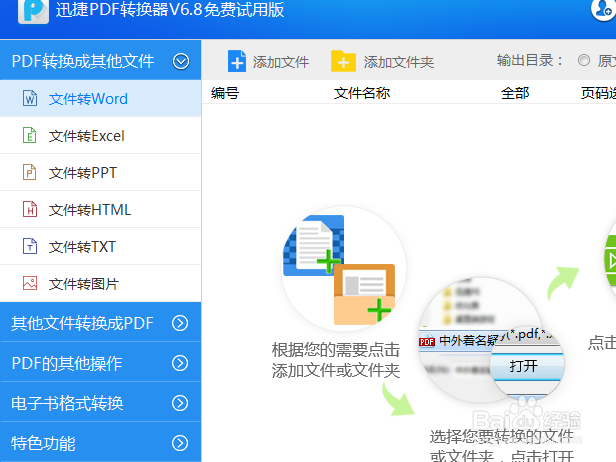Image resolution: width=616 pixels, height=462 pixels.
Task: Click the 其他文件转换成PDF header label
Action: 82,323
